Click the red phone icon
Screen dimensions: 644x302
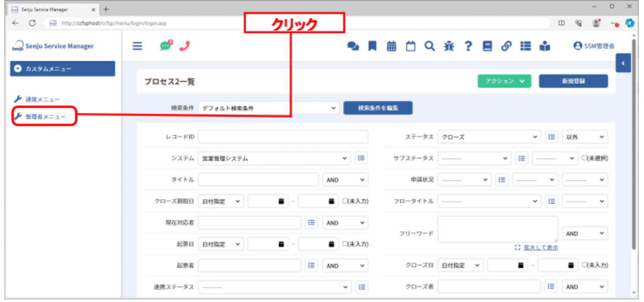coord(184,46)
